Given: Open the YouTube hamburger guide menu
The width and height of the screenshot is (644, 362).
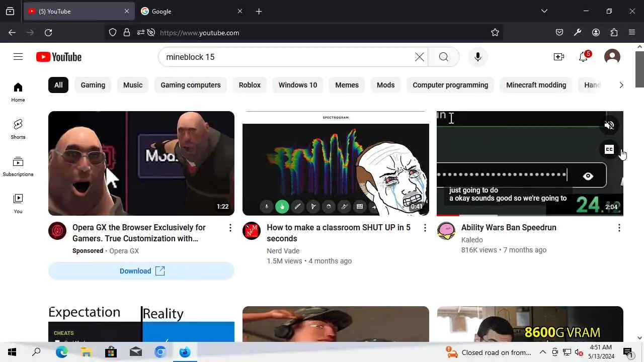Looking at the screenshot, I should [18, 57].
